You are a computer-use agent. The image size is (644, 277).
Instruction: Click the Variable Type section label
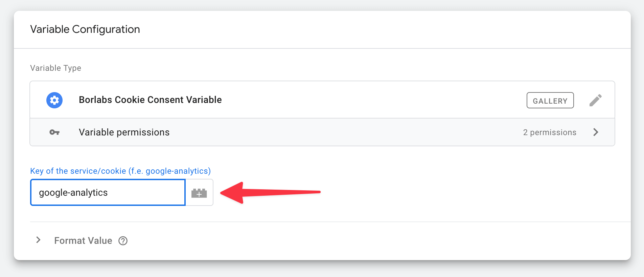pos(55,68)
